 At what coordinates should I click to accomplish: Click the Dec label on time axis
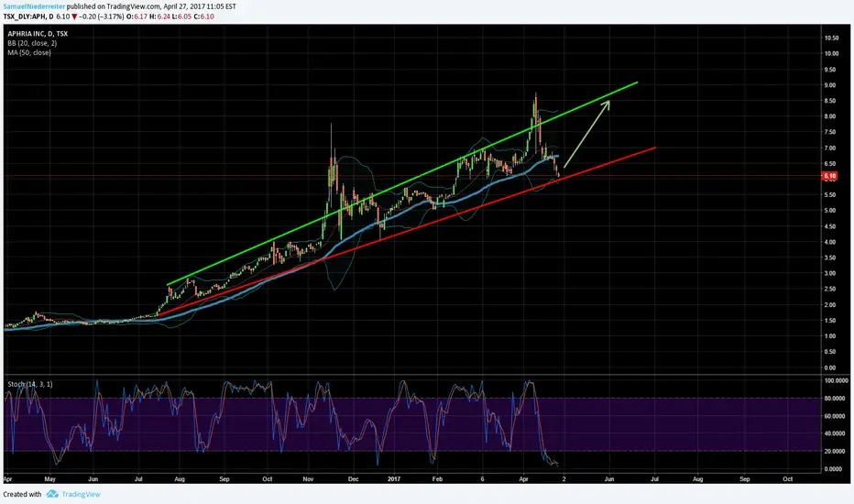click(x=354, y=479)
